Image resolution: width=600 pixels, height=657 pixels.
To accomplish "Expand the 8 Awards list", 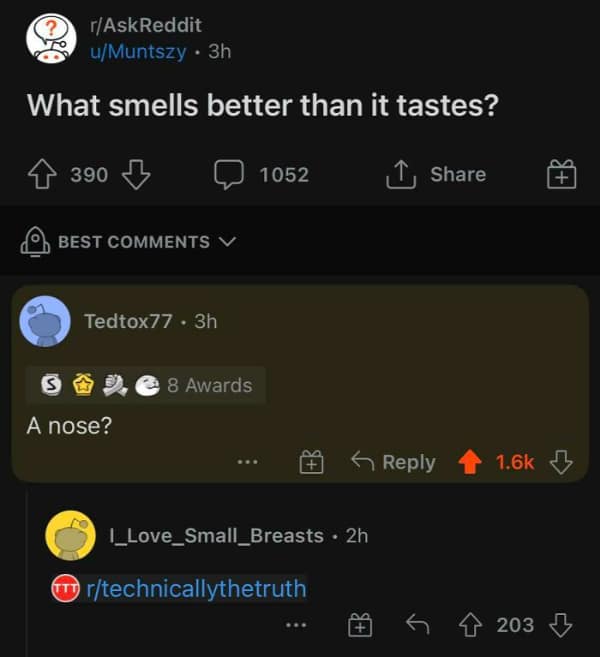I will pyautogui.click(x=147, y=385).
